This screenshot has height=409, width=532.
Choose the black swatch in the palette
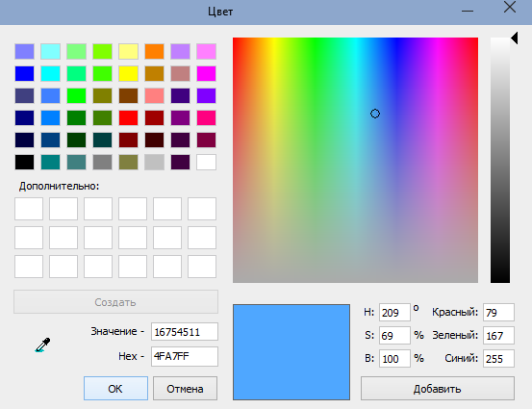[x=24, y=162]
